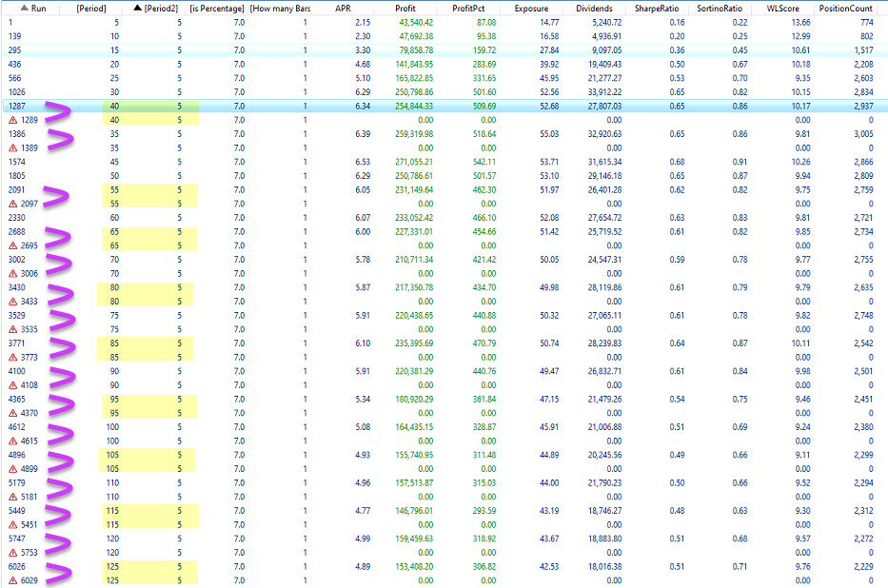888x588 pixels.
Task: Click the PositionCount column header
Action: (845, 8)
